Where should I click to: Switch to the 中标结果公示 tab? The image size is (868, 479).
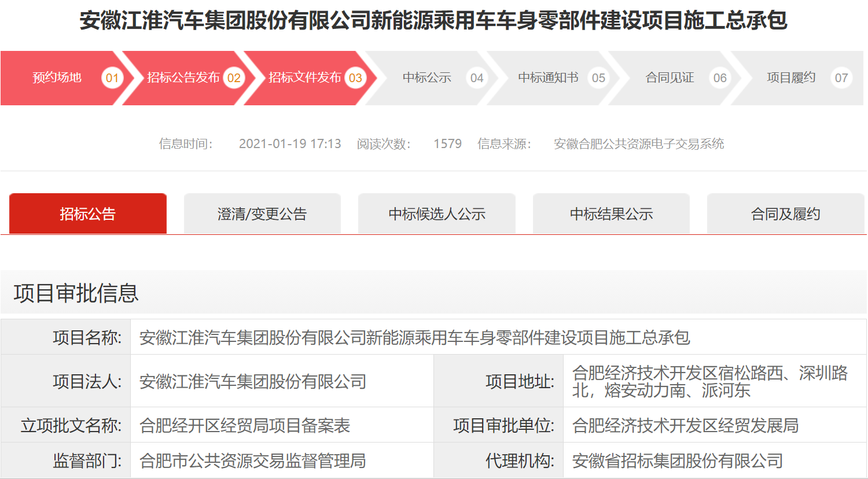(611, 214)
